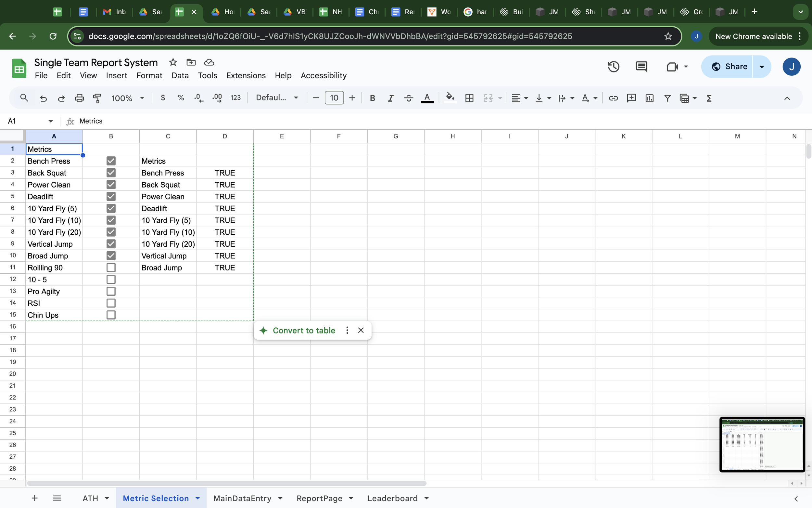This screenshot has height=508, width=812.
Task: Click the font size input field
Action: 334,98
